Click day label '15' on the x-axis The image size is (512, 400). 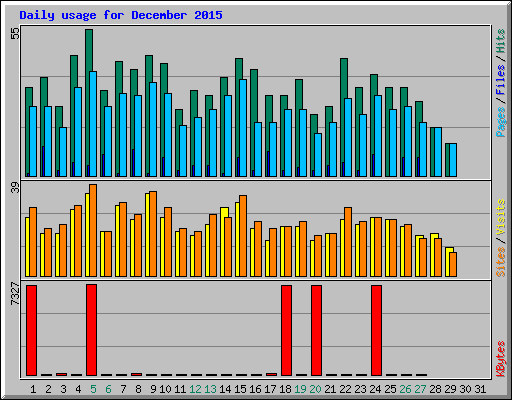coord(240,389)
